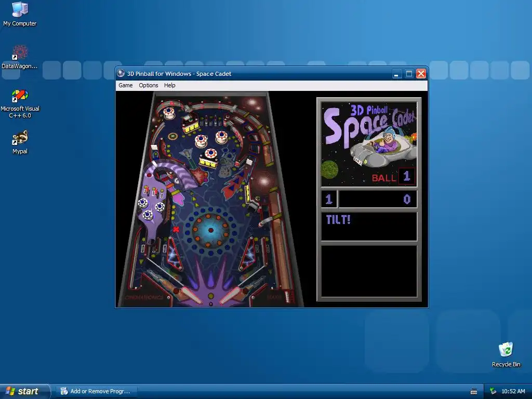Screen dimensions: 532x399
Task: Select the Recycle Bin icon
Action: click(506, 354)
